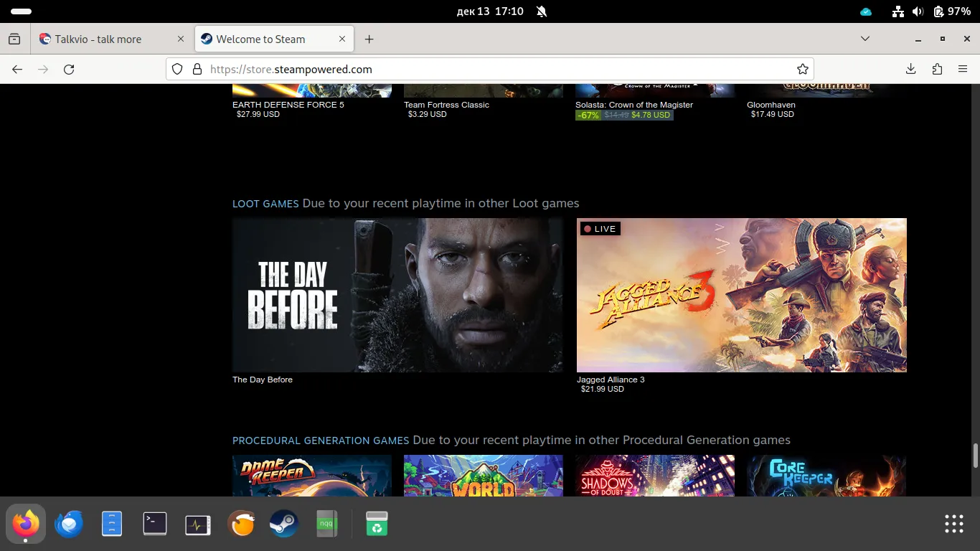The image size is (980, 551).
Task: Close the Welcome to Steam tab
Action: point(342,39)
